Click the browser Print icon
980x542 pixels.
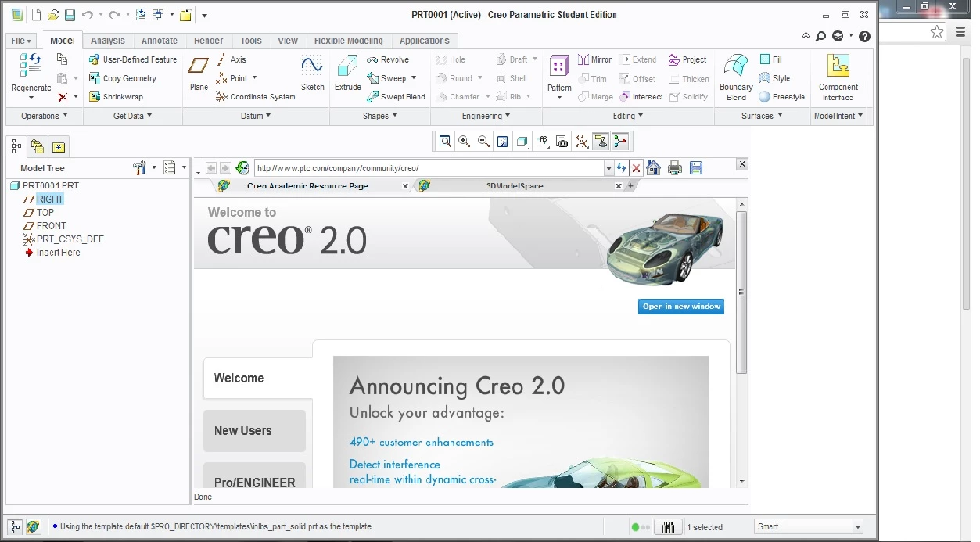click(675, 168)
